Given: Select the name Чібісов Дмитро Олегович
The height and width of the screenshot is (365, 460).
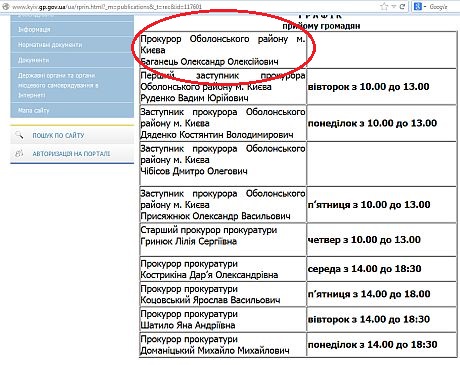Looking at the screenshot, I should pos(194,171).
